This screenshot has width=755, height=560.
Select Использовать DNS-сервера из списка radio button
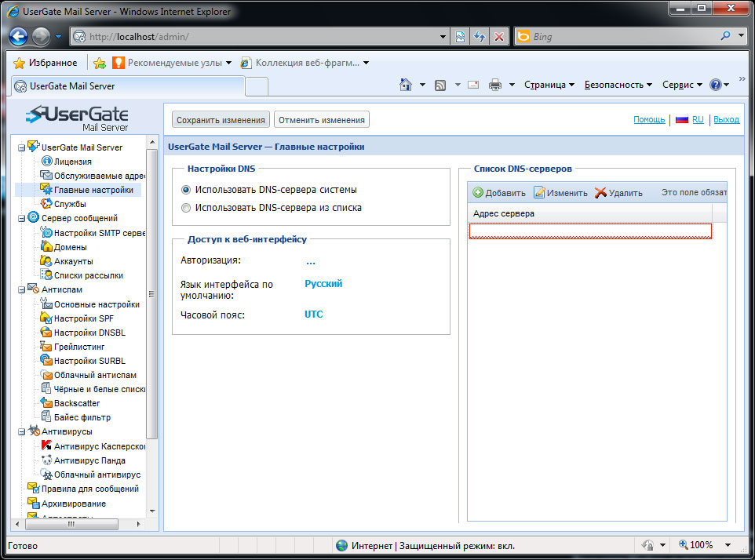186,208
